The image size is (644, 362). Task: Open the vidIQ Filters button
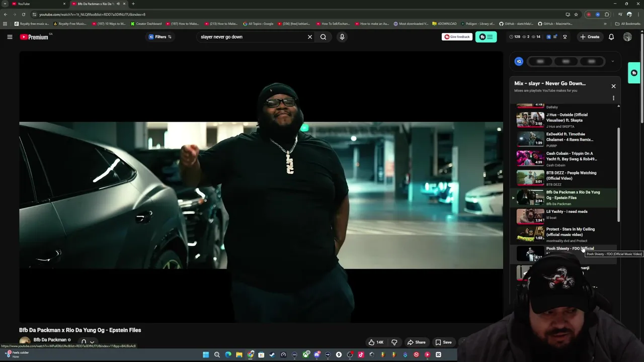tap(160, 37)
